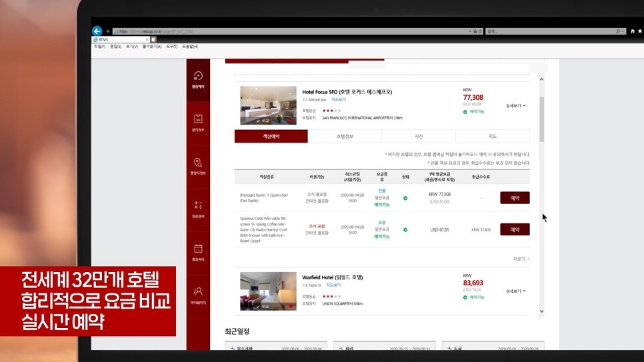Open address bar dropdown arrow
The image size is (644, 362).
pyautogui.click(x=470, y=31)
